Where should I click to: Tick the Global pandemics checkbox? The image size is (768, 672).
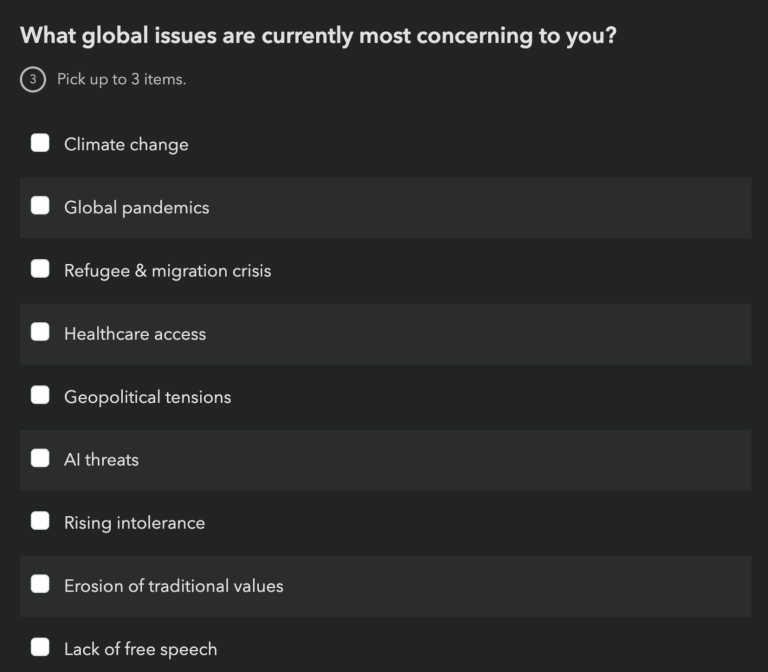[x=40, y=206]
